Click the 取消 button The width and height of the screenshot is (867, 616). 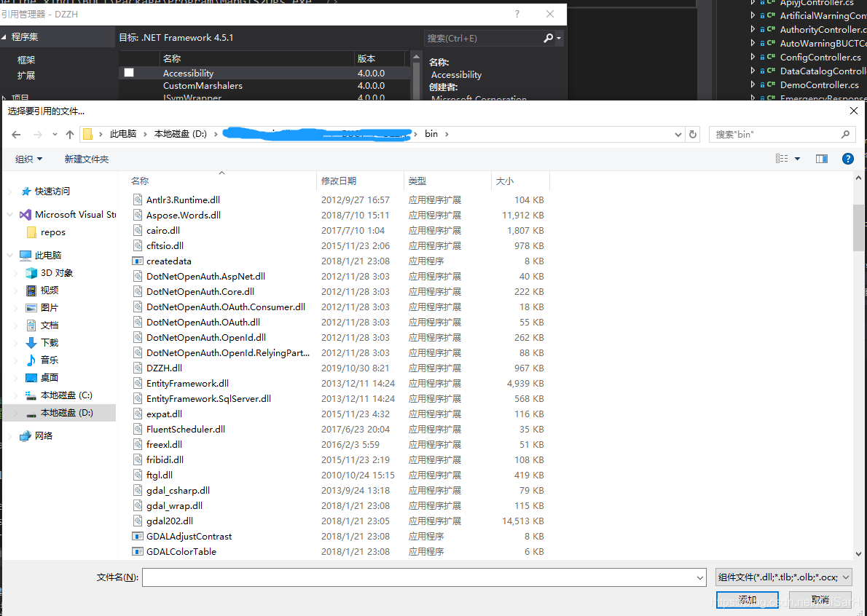coord(820,600)
